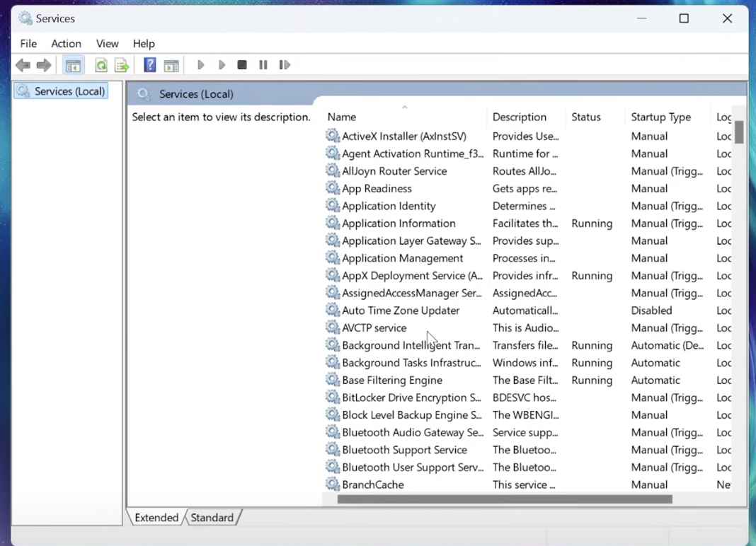Click 'The WBENGI...' description cell

(525, 415)
